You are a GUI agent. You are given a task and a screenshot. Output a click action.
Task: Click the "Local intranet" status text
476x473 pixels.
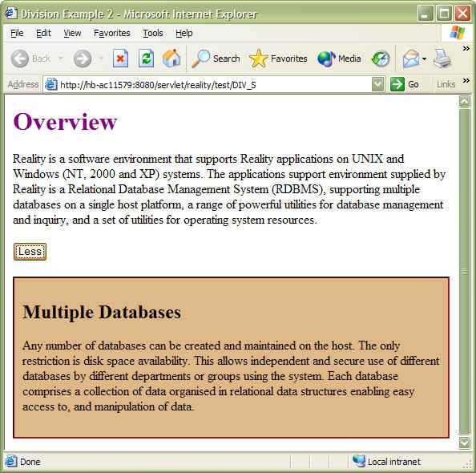394,462
